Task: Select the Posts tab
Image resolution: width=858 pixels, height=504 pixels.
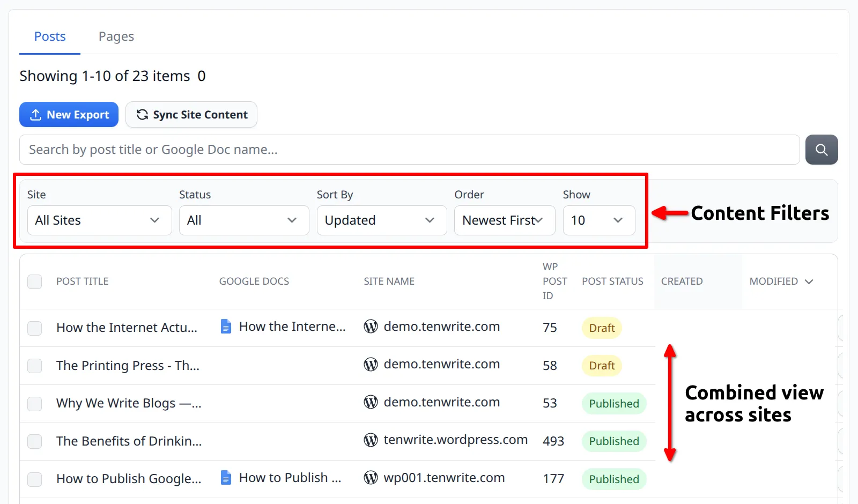Action: click(x=49, y=36)
